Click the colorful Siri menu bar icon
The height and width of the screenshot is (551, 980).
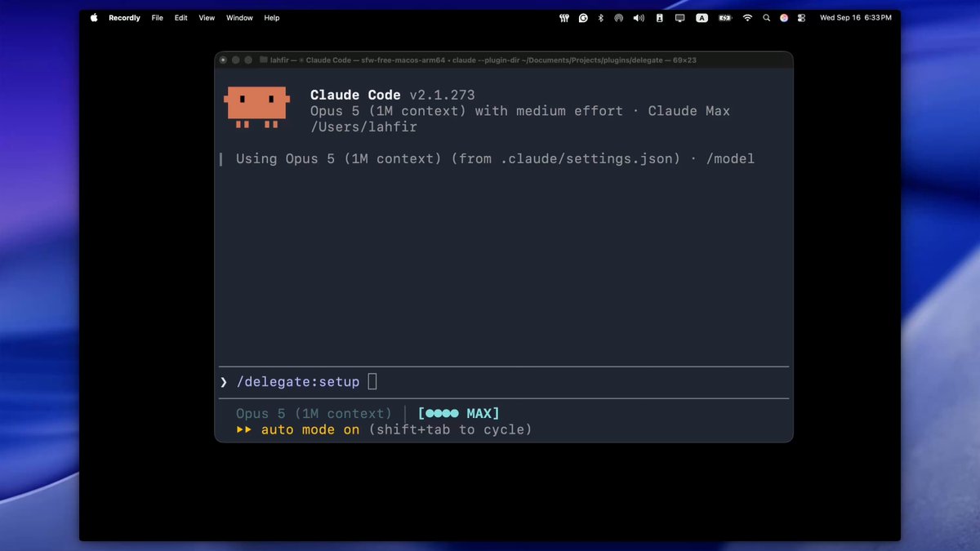pos(784,18)
